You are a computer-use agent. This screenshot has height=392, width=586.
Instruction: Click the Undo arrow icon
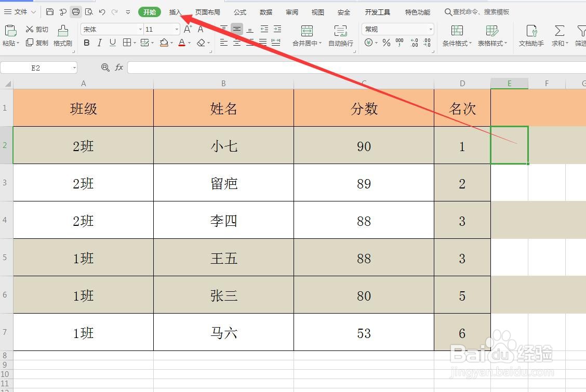101,11
